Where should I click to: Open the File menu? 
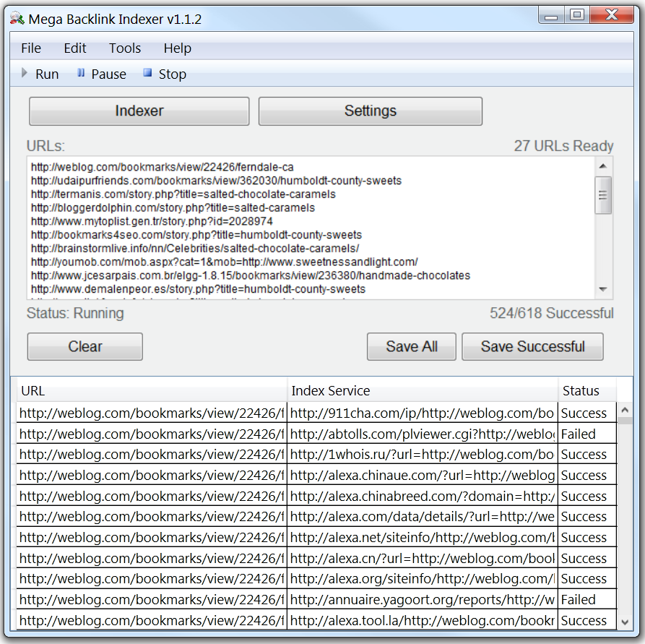coord(30,48)
